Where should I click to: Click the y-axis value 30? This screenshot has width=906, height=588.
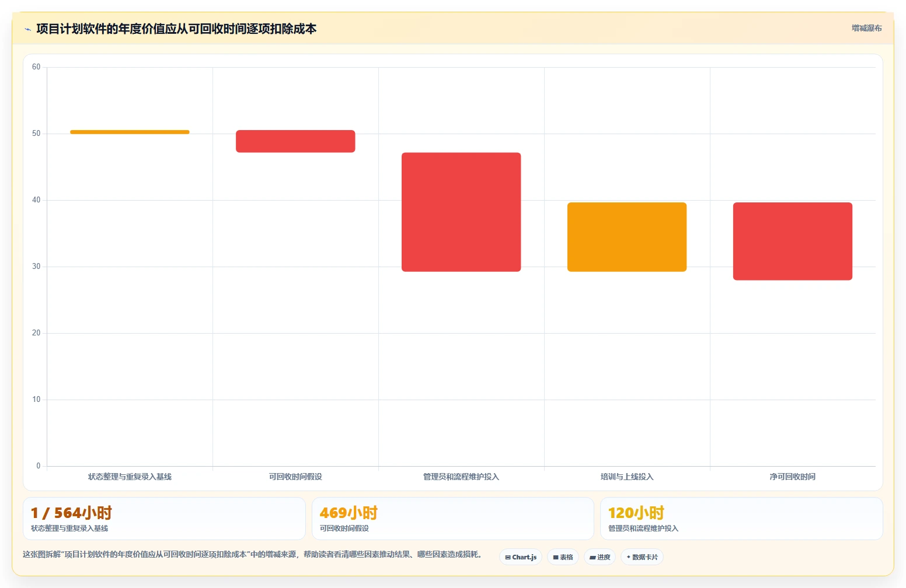pyautogui.click(x=36, y=267)
